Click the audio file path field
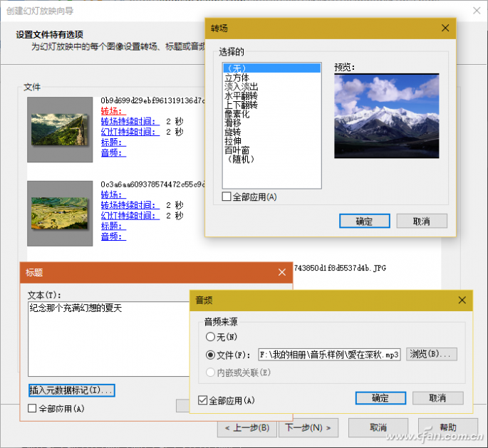Viewport: 488px width, 448px height. click(x=329, y=355)
